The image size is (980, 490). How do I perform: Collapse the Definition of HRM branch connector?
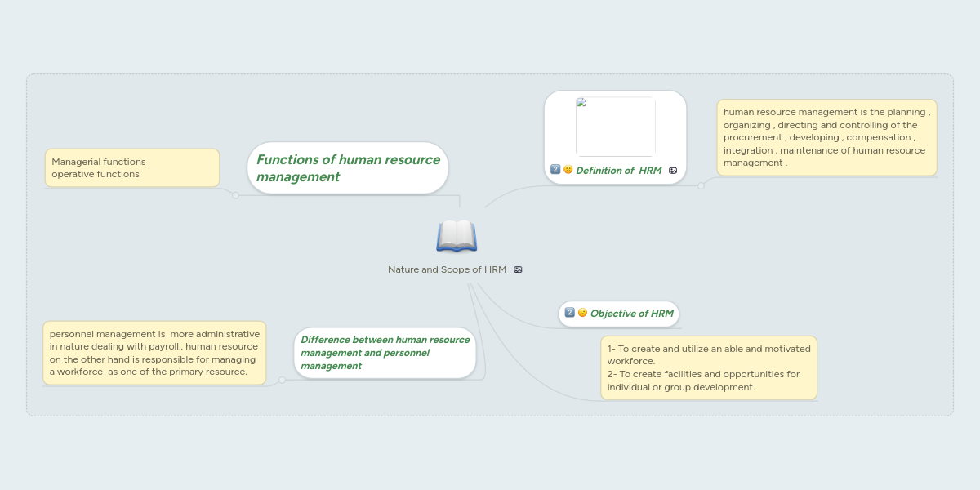701,185
